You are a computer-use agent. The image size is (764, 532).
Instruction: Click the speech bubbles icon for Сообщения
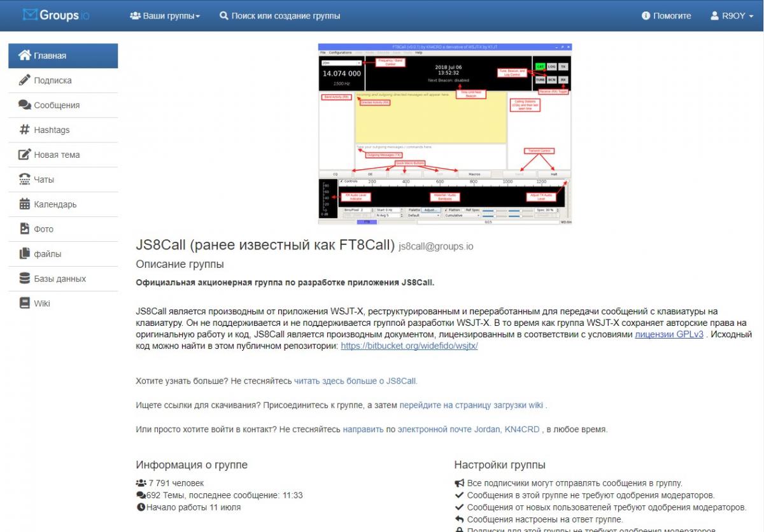coord(25,105)
